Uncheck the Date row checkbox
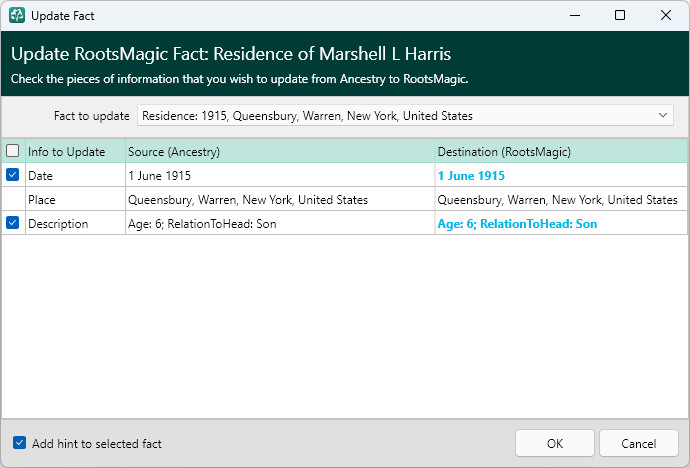Viewport: 690px width, 468px height. [13, 175]
